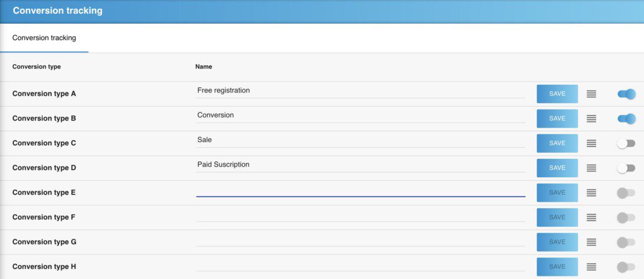Click the hamburger icon for Conversion type C
The image size is (644, 279).
(591, 143)
